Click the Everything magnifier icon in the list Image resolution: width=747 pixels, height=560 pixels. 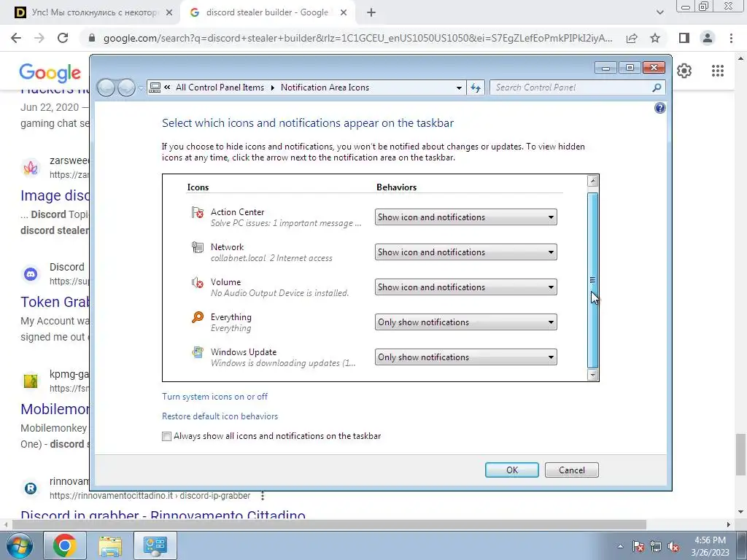pos(197,317)
